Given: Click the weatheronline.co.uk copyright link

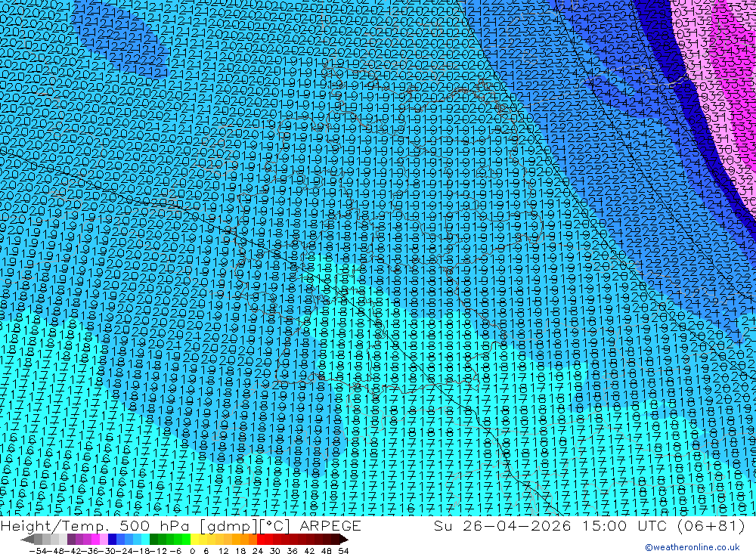Looking at the screenshot, I should tap(692, 546).
